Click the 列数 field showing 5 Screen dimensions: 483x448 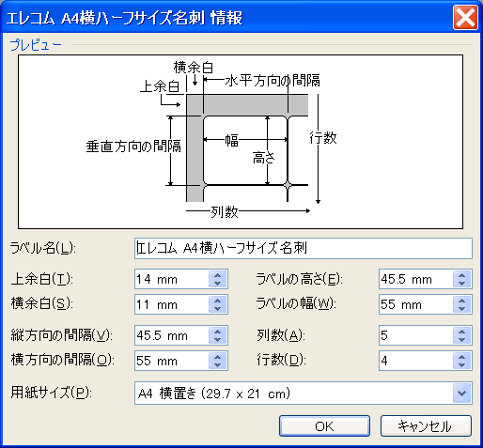click(x=416, y=335)
